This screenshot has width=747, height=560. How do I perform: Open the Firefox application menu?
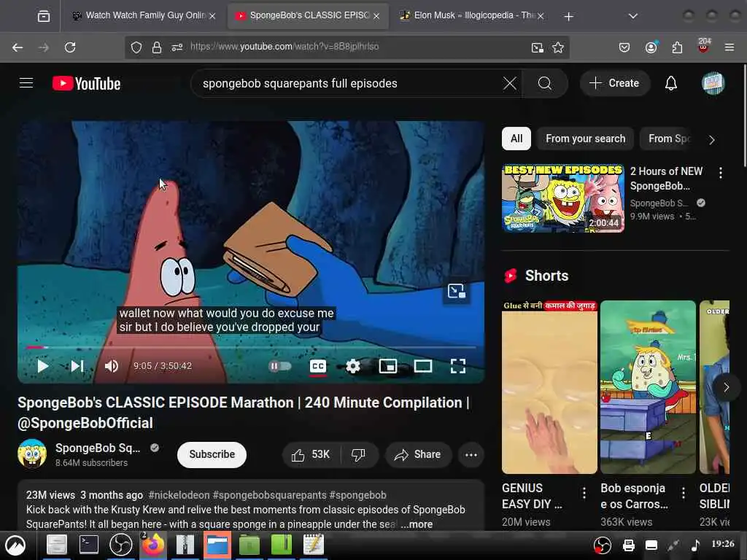coord(729,47)
